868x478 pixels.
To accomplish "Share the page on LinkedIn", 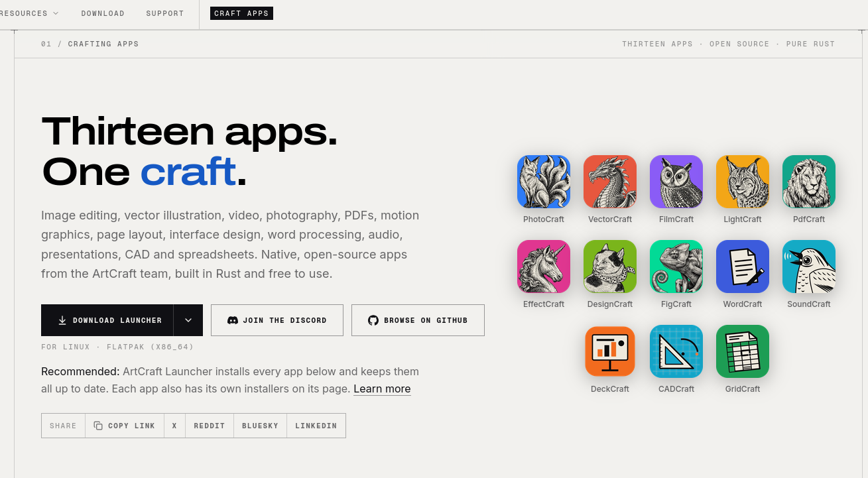I will (316, 426).
